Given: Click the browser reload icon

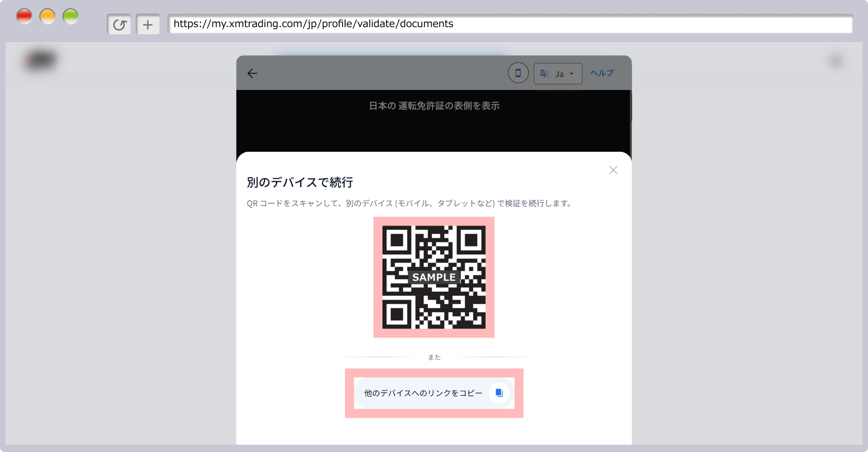Looking at the screenshot, I should pyautogui.click(x=119, y=24).
